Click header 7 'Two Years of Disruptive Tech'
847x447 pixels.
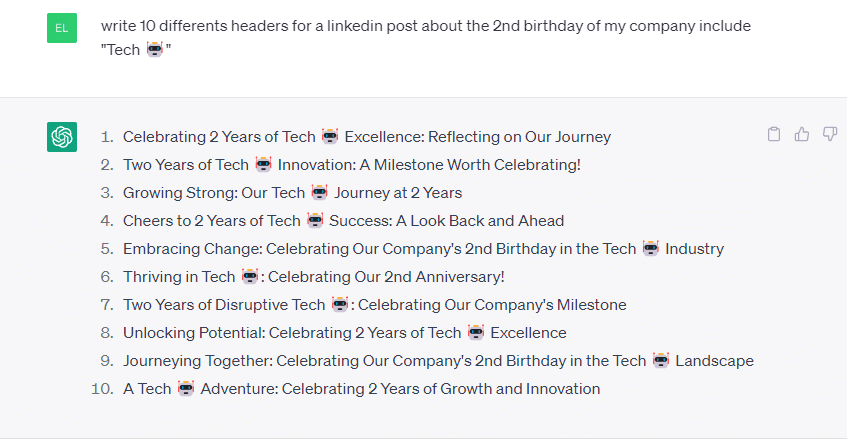pyautogui.click(x=375, y=305)
